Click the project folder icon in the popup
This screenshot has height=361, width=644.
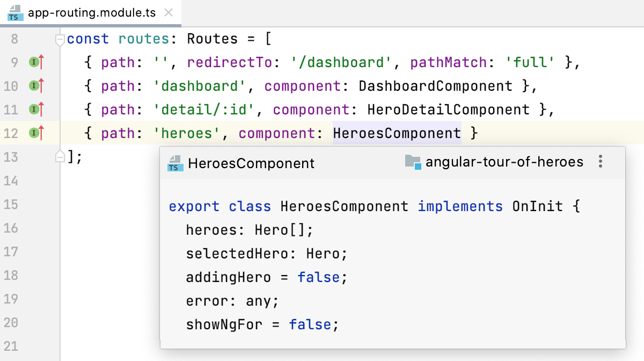coord(413,162)
